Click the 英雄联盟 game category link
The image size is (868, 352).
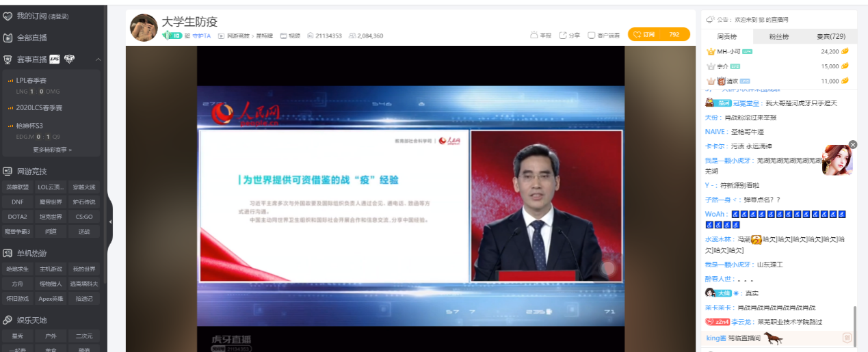[x=16, y=187]
